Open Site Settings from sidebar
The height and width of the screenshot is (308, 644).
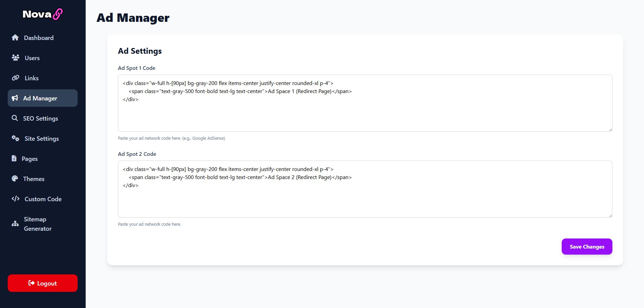(41, 139)
